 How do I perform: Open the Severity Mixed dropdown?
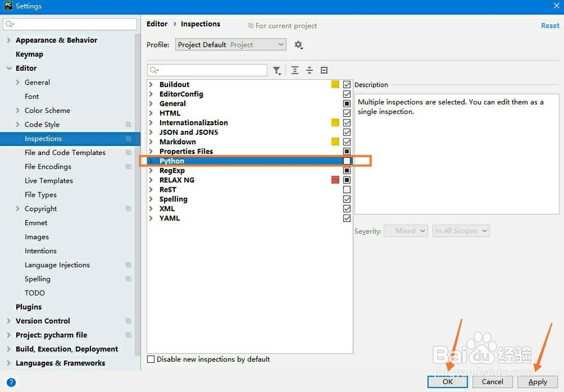406,231
